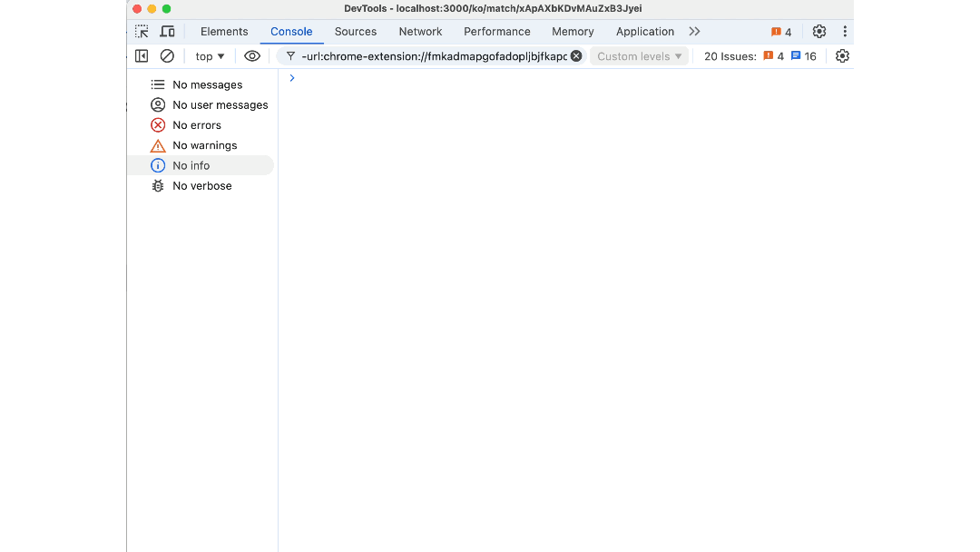Screen dimensions: 980x552
Task: Select No info sidebar row
Action: (201, 165)
